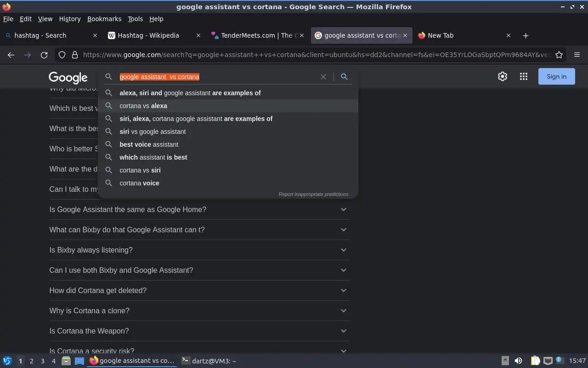Expand 'What can Bixby do that Google Assistant'
The height and width of the screenshot is (368, 588).
pyautogui.click(x=199, y=230)
